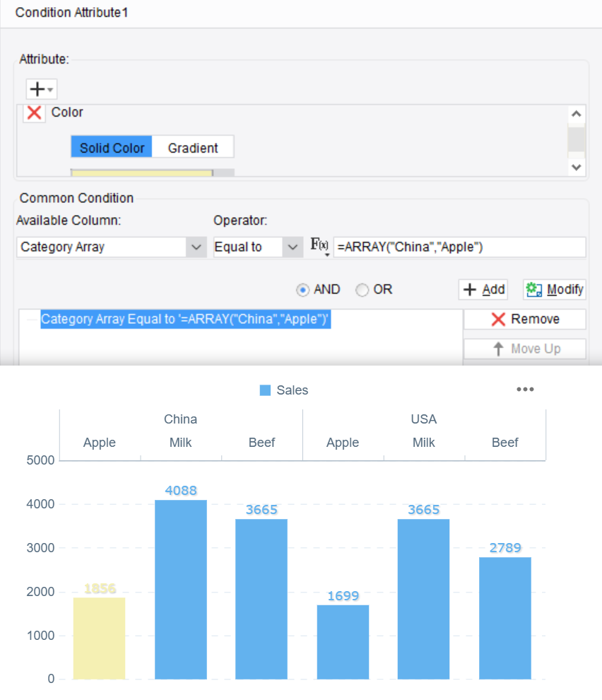Pick the yellow solid color swatch
Image resolution: width=602 pixels, height=700 pixels.
click(142, 173)
